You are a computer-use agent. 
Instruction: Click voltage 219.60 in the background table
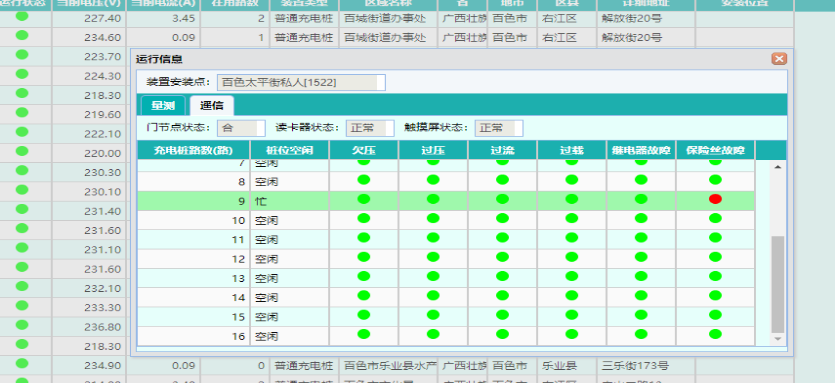tap(102, 115)
